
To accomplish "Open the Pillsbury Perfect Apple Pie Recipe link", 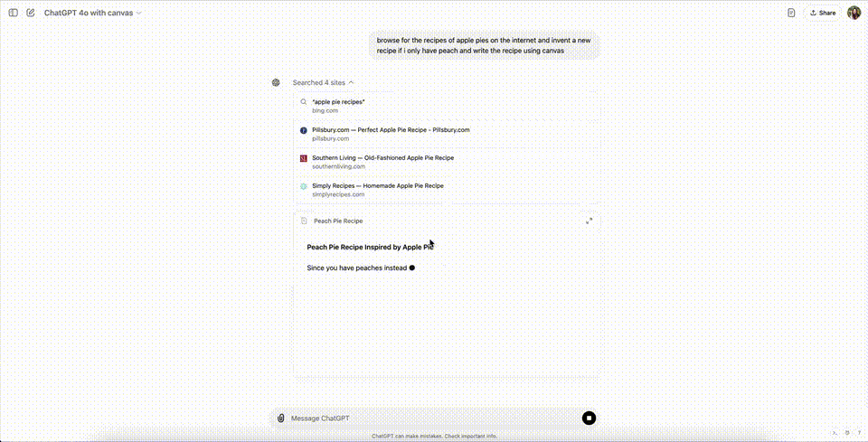I will click(x=448, y=134).
